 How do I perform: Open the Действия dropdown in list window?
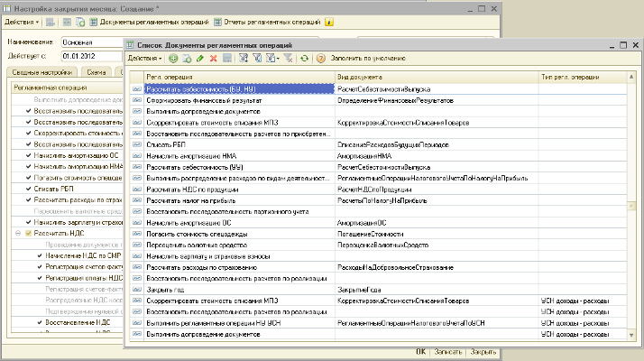pos(145,58)
